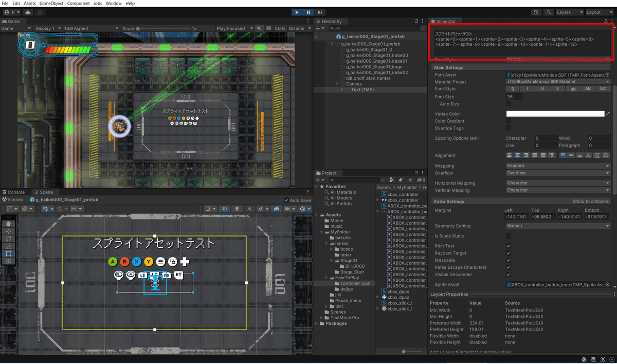617x364 pixels.
Task: Click the Play button
Action: coord(297,12)
